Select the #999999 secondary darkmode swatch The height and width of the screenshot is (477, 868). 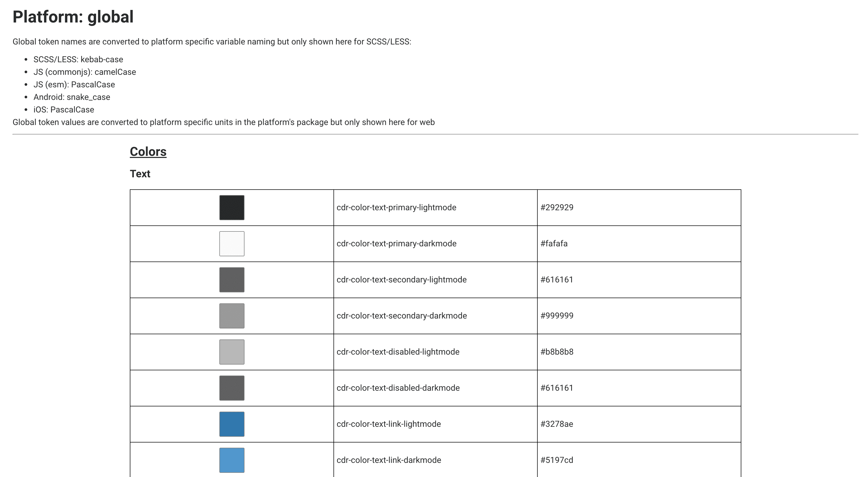click(232, 315)
